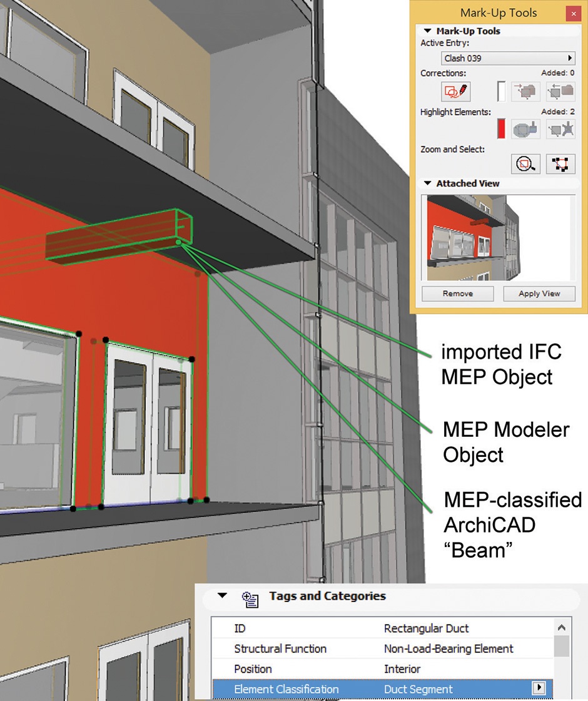Click Remove Selection from Corrections icon
Image resolution: width=588 pixels, height=701 pixels.
point(560,91)
